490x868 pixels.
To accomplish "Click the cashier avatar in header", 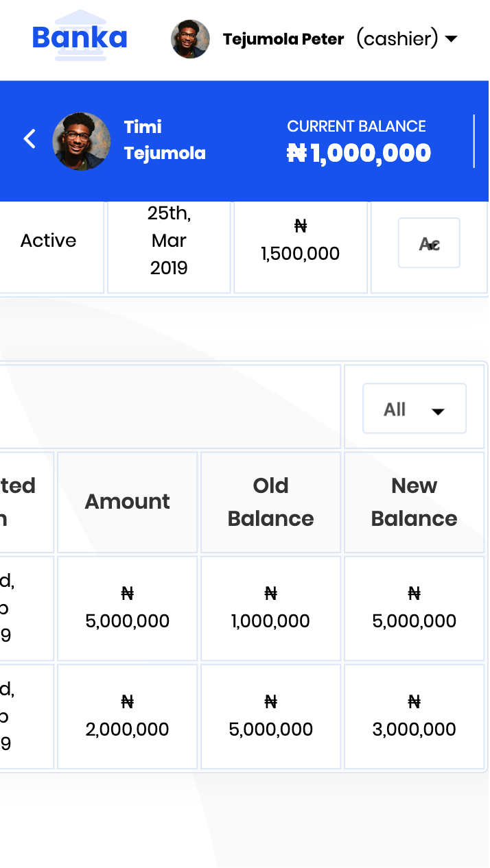I will pyautogui.click(x=190, y=39).
